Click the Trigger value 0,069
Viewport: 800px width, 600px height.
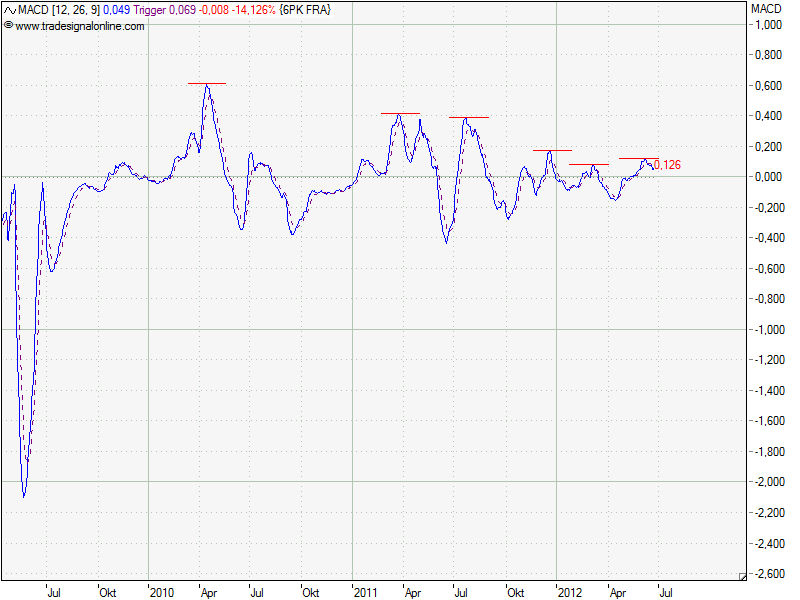coord(182,10)
